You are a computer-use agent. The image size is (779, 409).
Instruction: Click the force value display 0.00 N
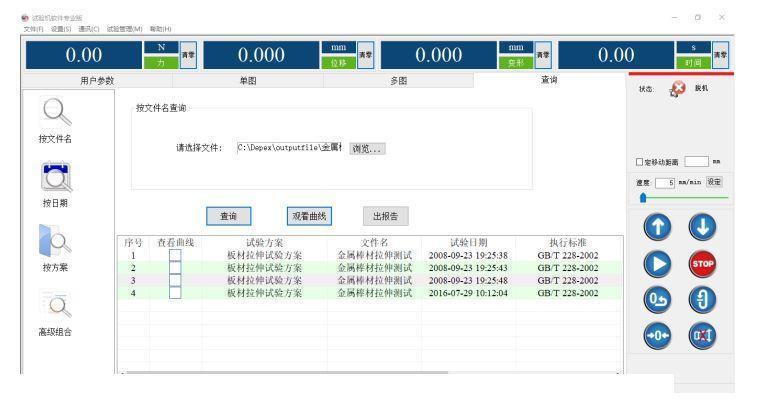click(84, 55)
